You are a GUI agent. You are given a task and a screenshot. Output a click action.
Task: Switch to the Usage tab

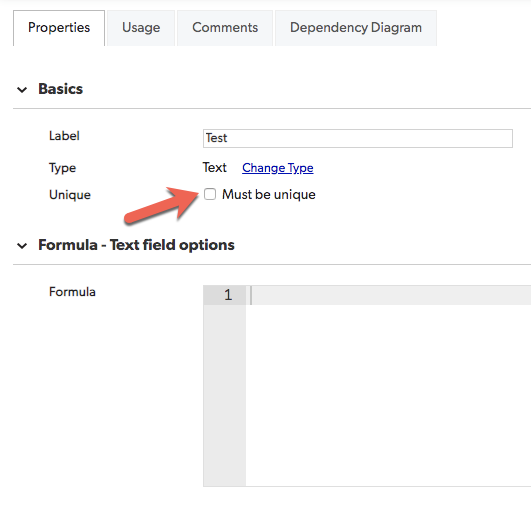coord(141,28)
